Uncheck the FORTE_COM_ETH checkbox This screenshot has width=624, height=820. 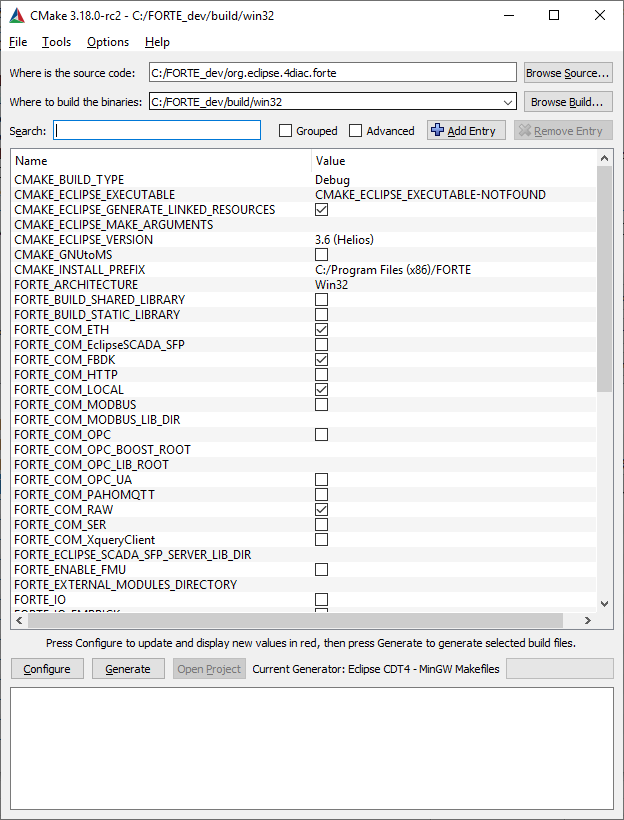pos(322,329)
